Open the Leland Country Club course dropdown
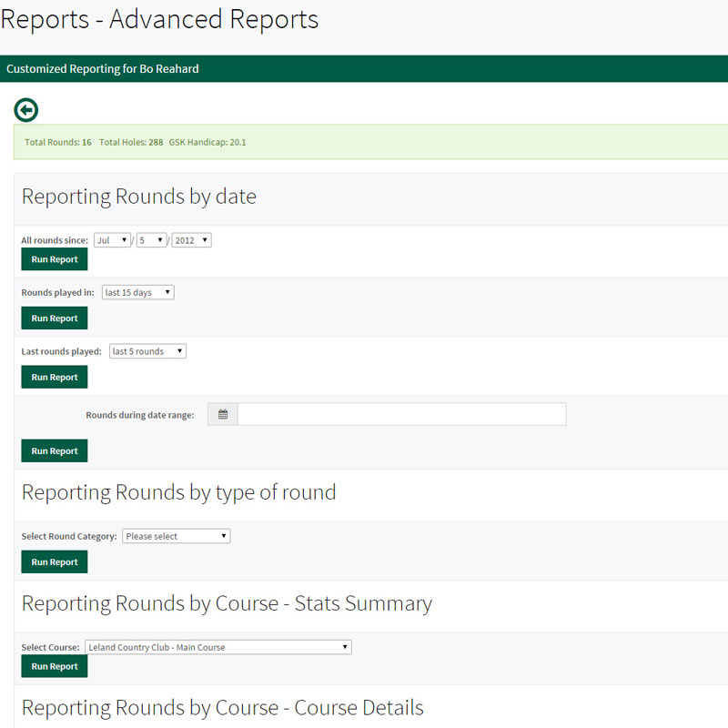728x728 pixels. 217,647
